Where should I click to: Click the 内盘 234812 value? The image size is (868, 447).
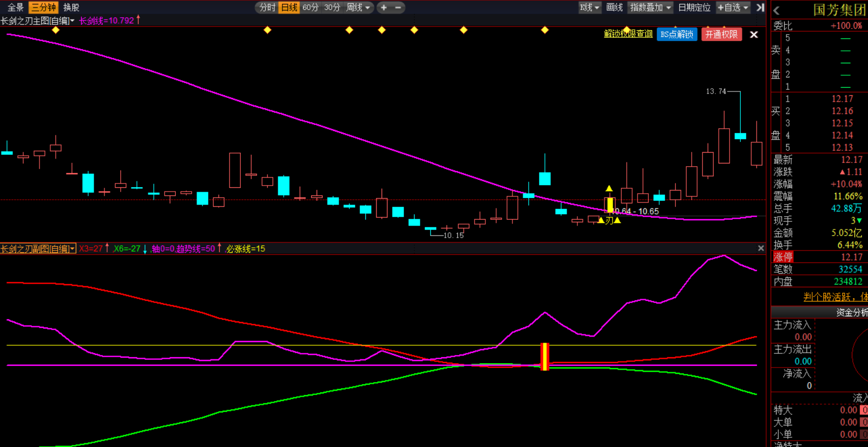point(848,281)
